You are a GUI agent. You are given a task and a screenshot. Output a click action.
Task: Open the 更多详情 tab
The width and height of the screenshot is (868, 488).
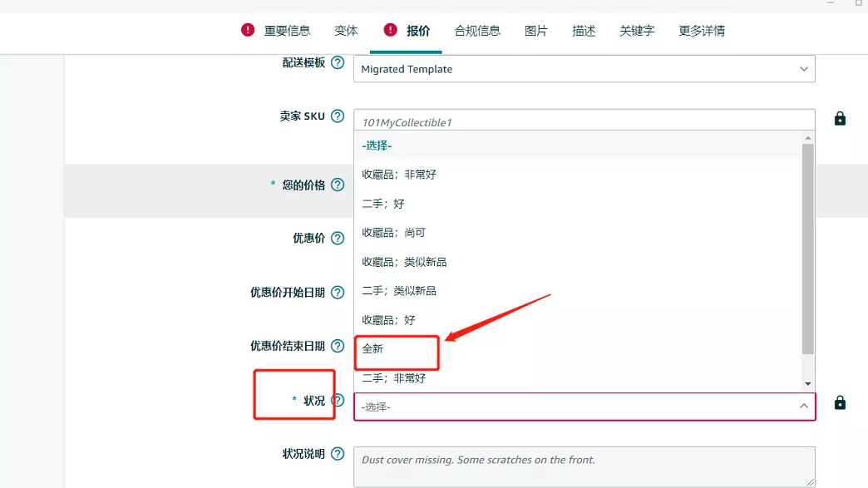pyautogui.click(x=702, y=31)
